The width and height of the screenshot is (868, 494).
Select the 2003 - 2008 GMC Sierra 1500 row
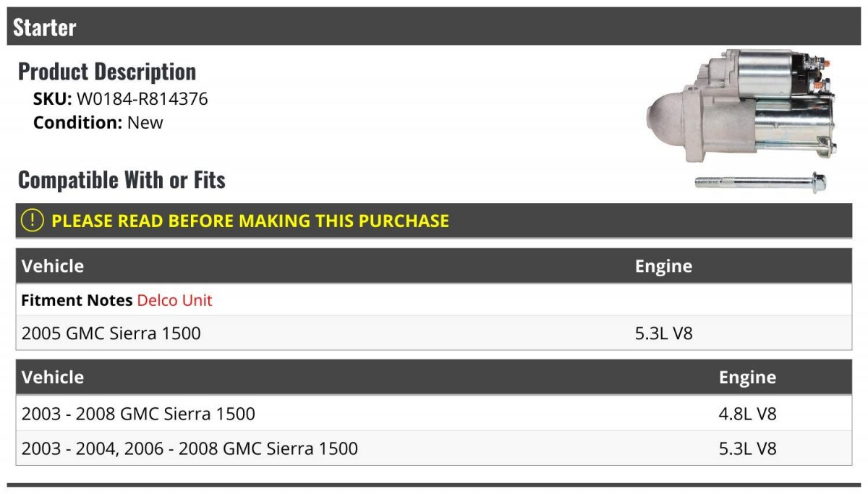point(434,414)
